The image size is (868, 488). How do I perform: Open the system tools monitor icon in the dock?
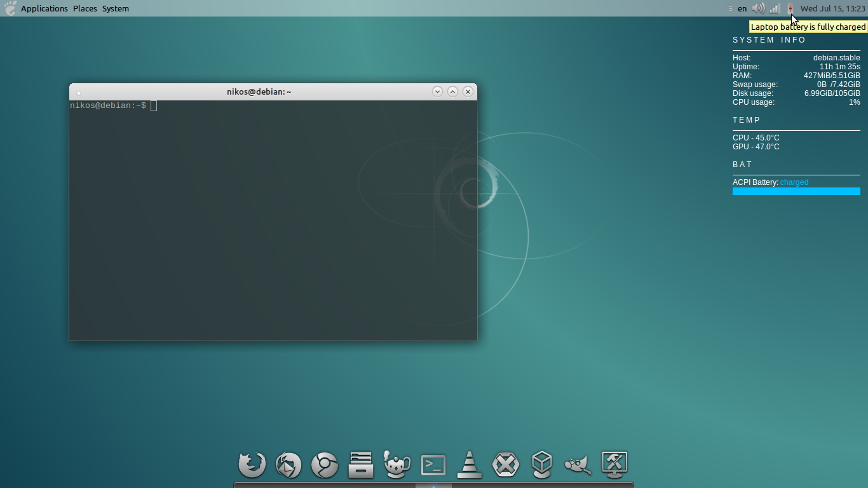click(614, 464)
